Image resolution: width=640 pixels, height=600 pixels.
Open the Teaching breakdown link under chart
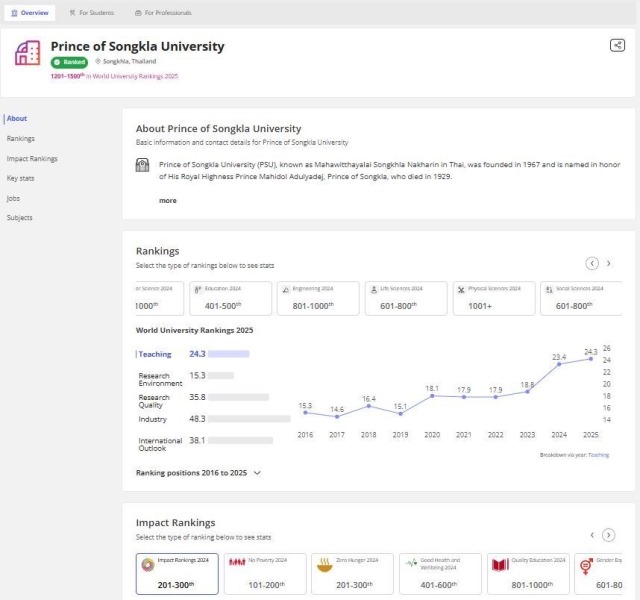click(598, 455)
